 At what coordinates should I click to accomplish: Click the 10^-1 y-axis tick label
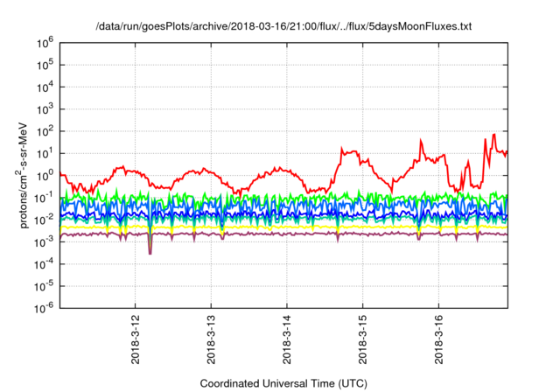point(44,198)
